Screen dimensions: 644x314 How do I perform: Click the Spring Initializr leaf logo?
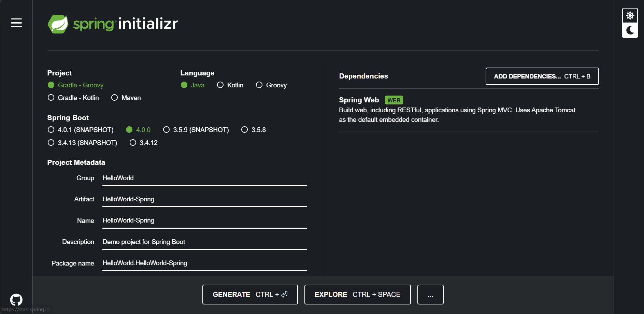click(59, 24)
